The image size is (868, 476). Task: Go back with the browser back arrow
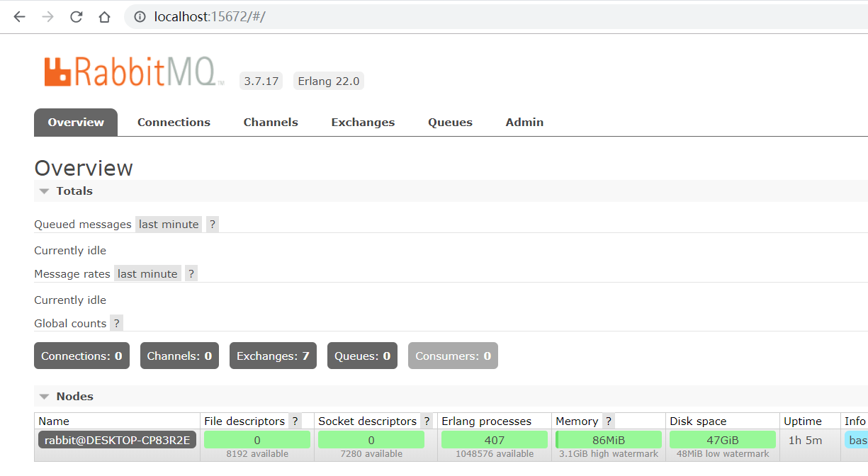coord(19,16)
